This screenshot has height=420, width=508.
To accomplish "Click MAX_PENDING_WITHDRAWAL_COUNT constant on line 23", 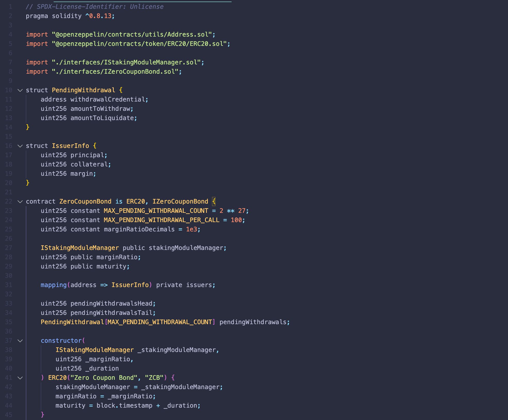I will [x=156, y=211].
